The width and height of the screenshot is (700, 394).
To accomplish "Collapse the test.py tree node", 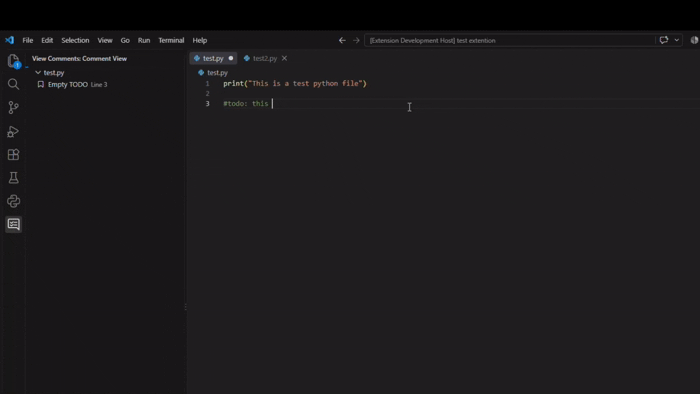I will point(38,72).
